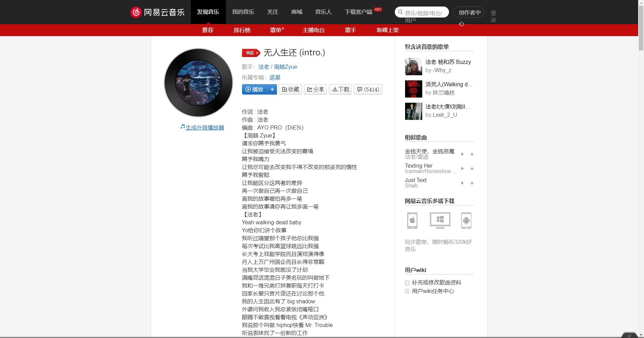
Task: Play the similar song Just Text
Action: 462,183
